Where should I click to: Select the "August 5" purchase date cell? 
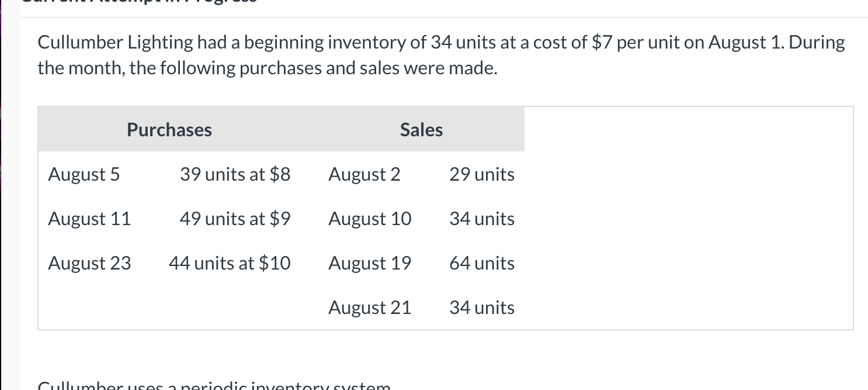pos(84,174)
